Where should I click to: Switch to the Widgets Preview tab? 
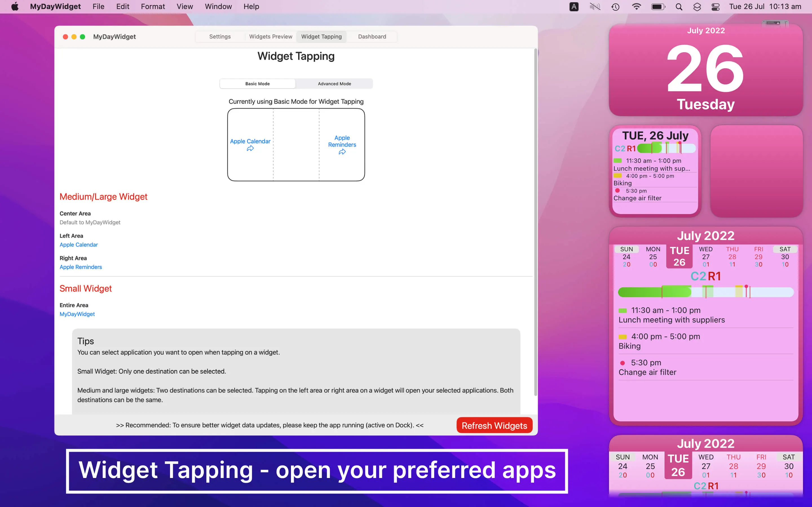click(x=270, y=37)
